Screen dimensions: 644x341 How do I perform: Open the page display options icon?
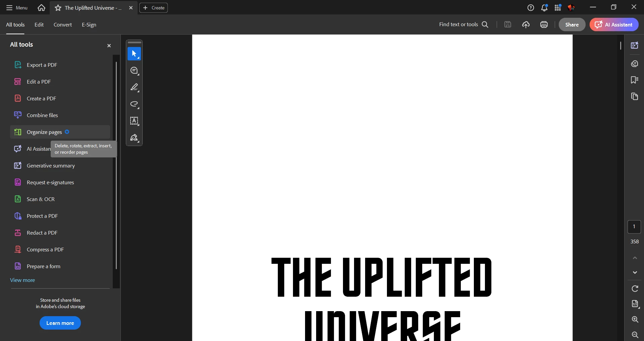point(635,304)
